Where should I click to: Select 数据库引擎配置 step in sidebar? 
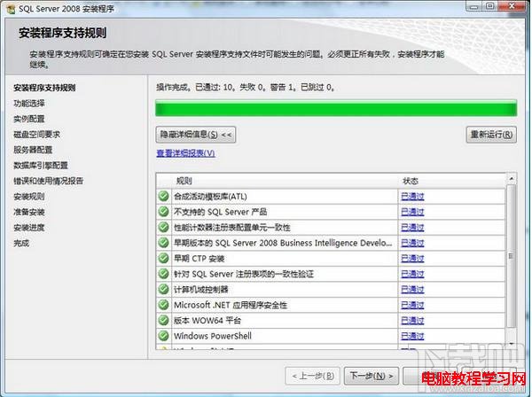(41, 166)
